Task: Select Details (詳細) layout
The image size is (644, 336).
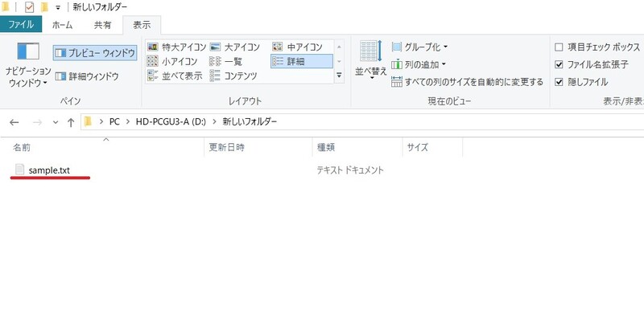Action: click(x=301, y=62)
